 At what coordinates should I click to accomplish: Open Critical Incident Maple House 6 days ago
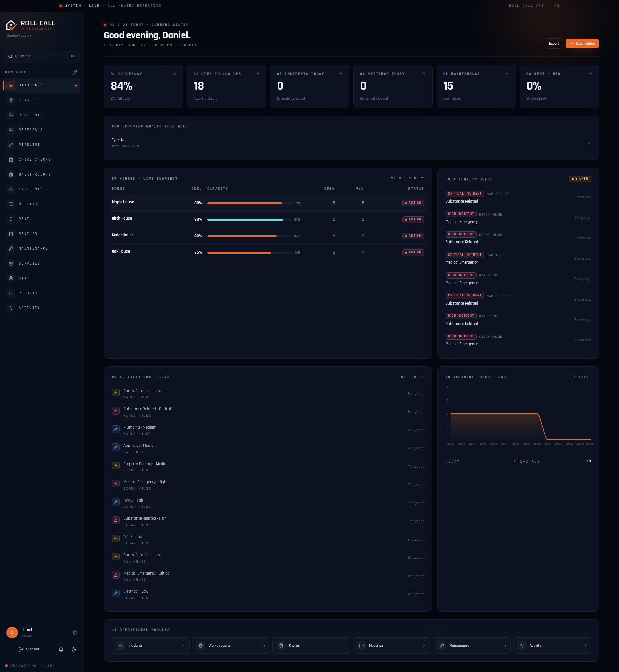click(x=518, y=197)
